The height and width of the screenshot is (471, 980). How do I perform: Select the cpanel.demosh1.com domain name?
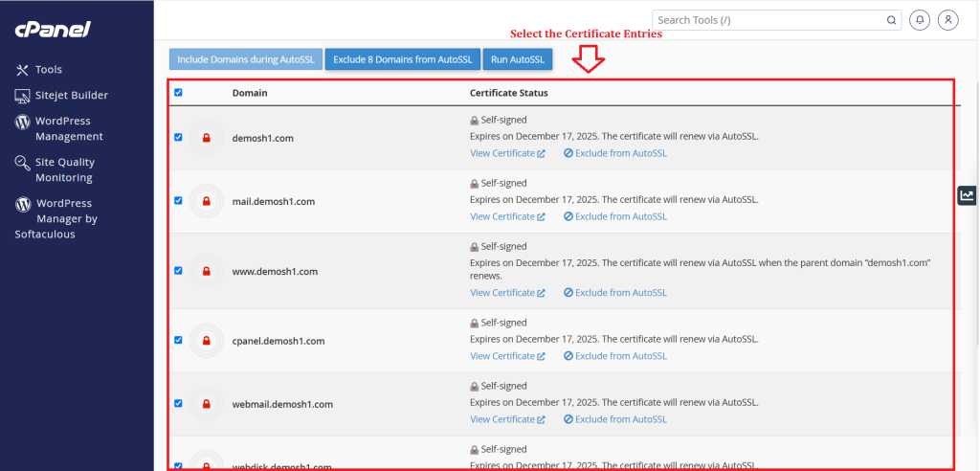tap(278, 341)
